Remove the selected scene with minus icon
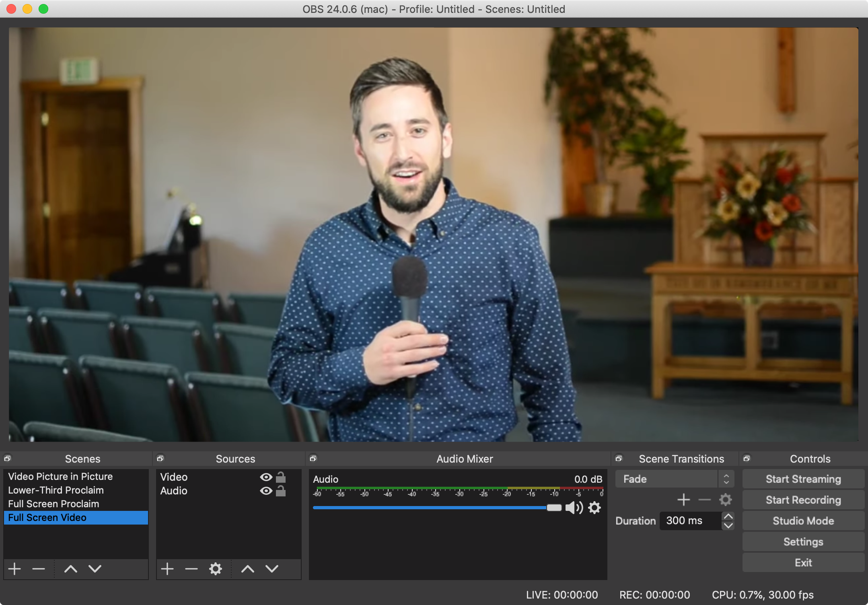The image size is (868, 605). pos(39,569)
